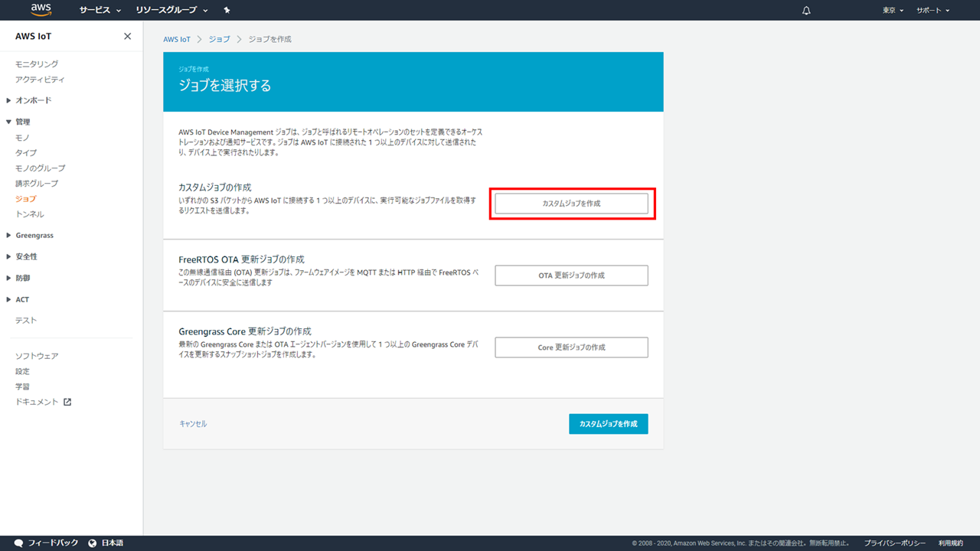Close the AWS IoT sidebar with X
Viewport: 980px width, 551px height.
127,37
